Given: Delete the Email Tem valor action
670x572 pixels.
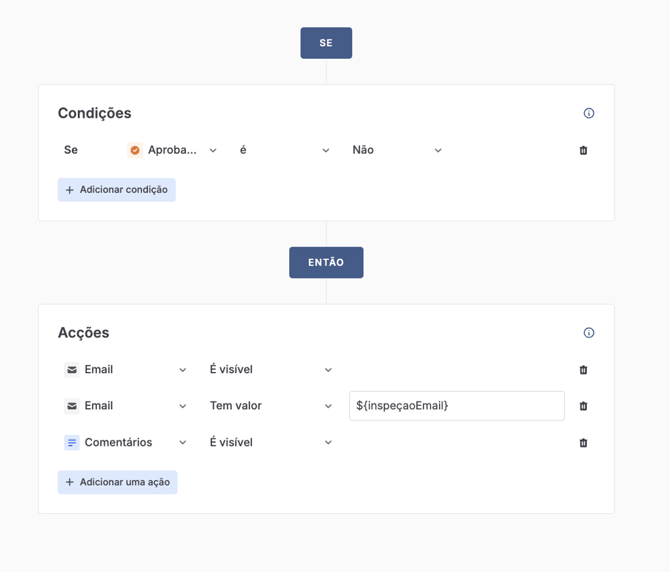Looking at the screenshot, I should (x=584, y=406).
